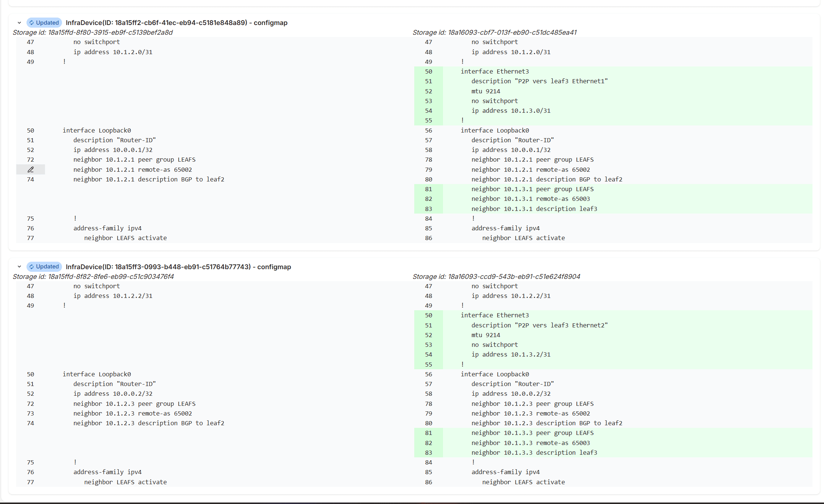
Task: Click the InfraDevice 18a15ff2-cb6f configmap title
Action: pyautogui.click(x=176, y=23)
